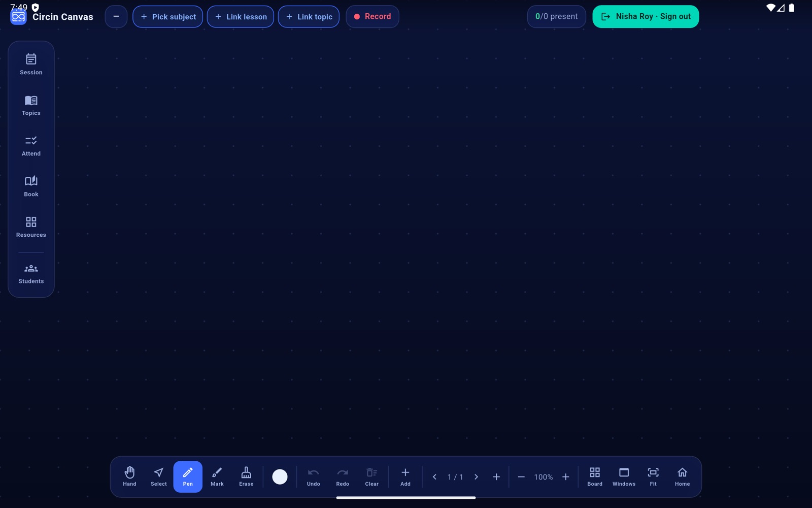Image resolution: width=812 pixels, height=508 pixels.
Task: Open Resources in the sidebar
Action: point(31,227)
